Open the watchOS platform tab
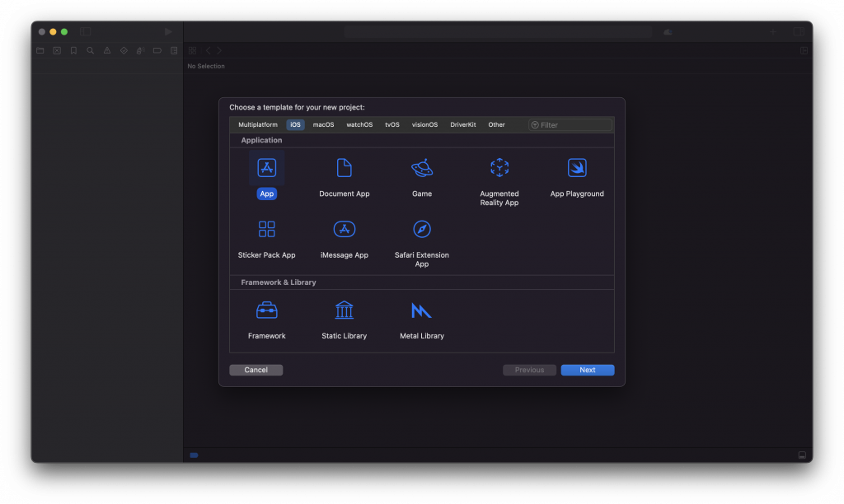844x504 pixels. click(359, 125)
